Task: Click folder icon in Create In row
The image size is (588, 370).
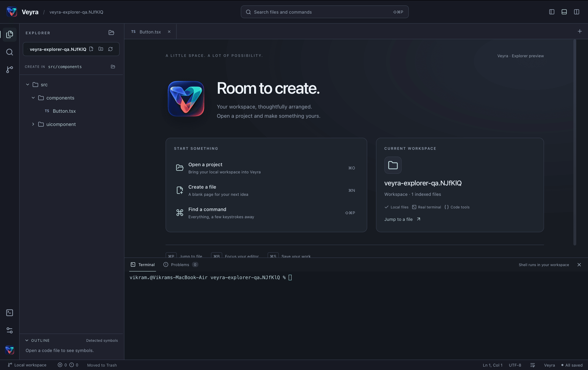Action: [113, 66]
